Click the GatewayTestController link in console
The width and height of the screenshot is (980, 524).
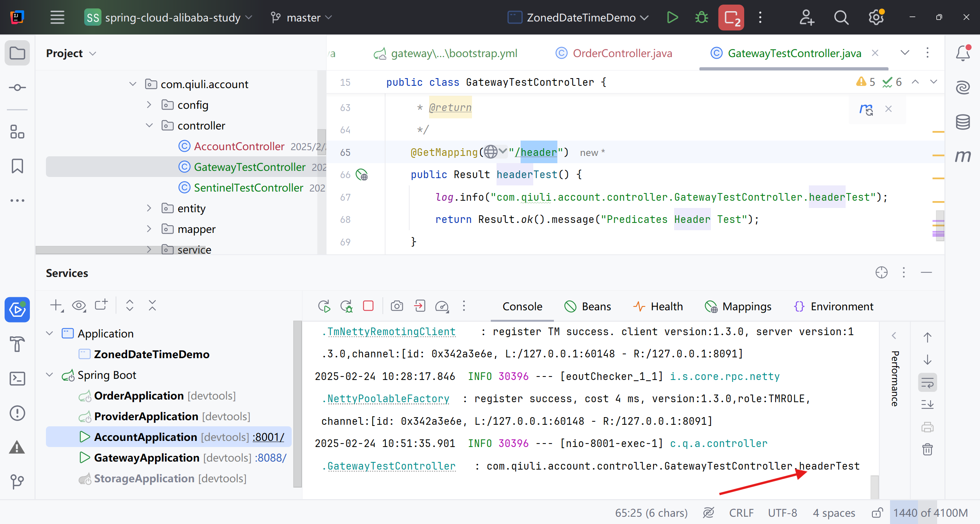(391, 466)
